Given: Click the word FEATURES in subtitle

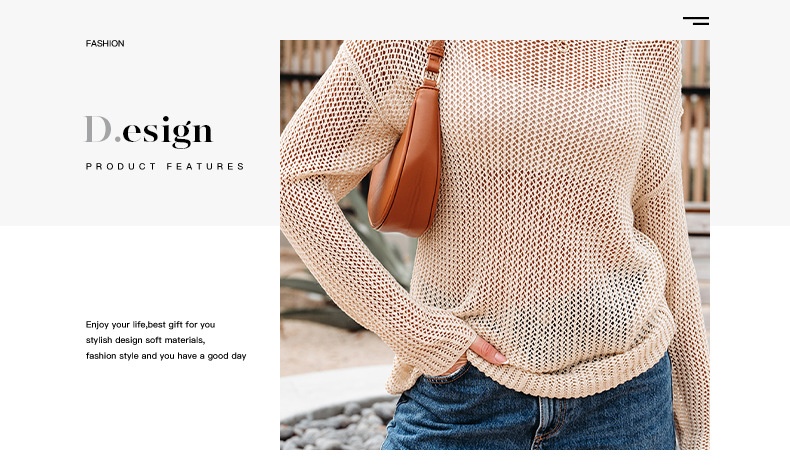Looking at the screenshot, I should click(206, 166).
